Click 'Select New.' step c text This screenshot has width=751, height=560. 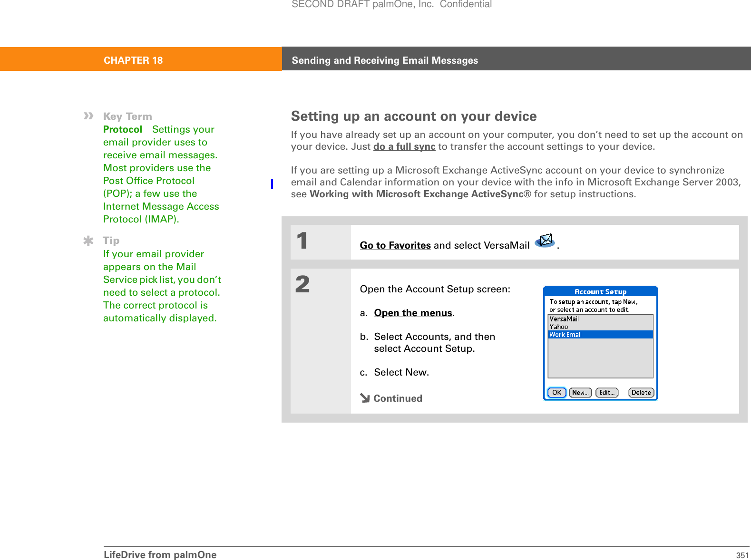click(x=401, y=372)
